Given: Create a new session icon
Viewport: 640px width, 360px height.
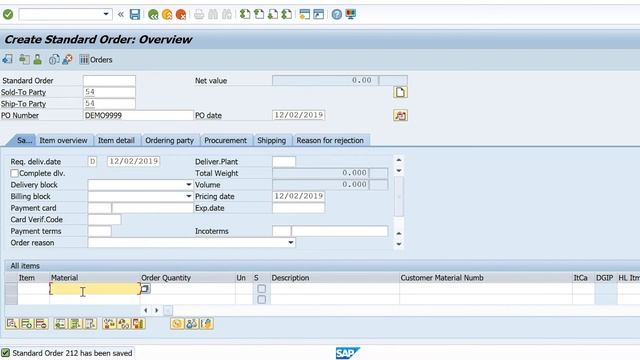Looking at the screenshot, I should click(x=304, y=15).
